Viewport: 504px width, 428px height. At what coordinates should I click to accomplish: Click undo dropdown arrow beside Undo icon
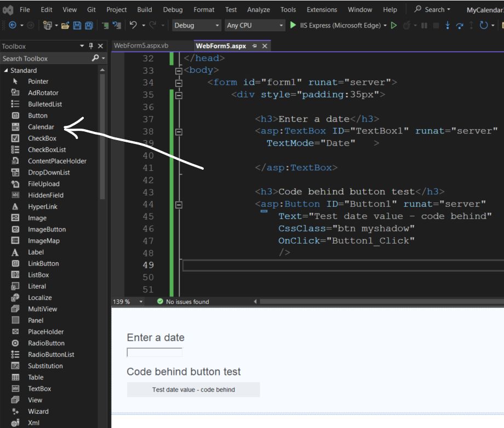click(144, 25)
